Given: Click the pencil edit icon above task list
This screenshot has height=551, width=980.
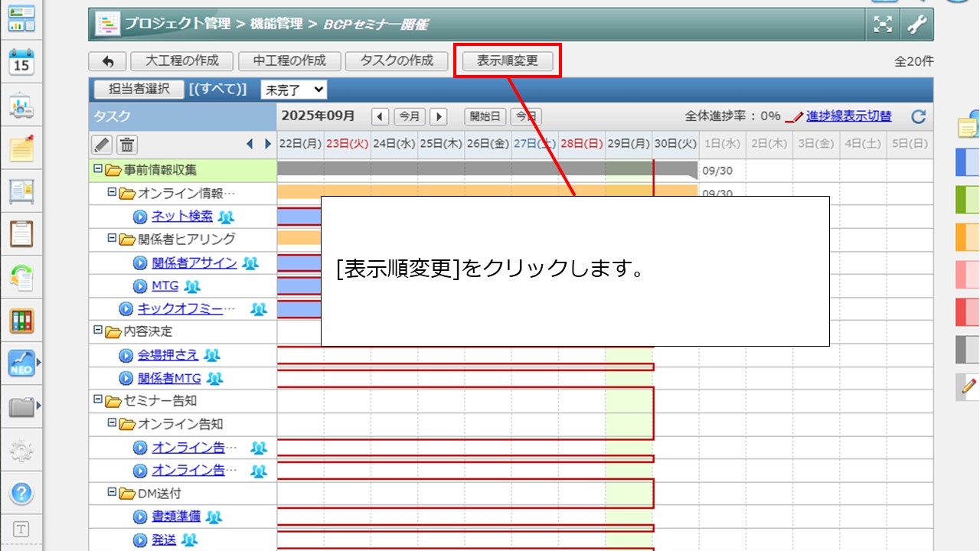Looking at the screenshot, I should click(102, 144).
